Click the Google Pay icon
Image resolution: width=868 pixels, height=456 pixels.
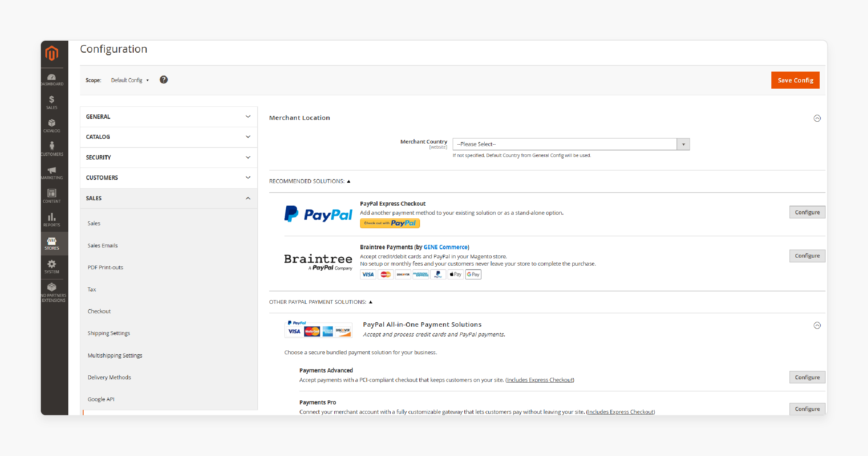[473, 274]
